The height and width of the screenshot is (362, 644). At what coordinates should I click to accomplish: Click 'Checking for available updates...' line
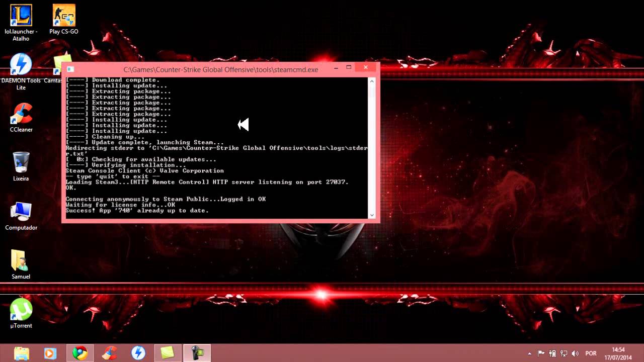click(x=141, y=159)
